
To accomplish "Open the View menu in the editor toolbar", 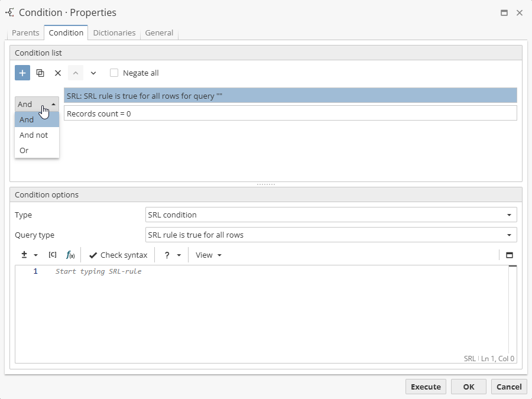I will coord(206,255).
